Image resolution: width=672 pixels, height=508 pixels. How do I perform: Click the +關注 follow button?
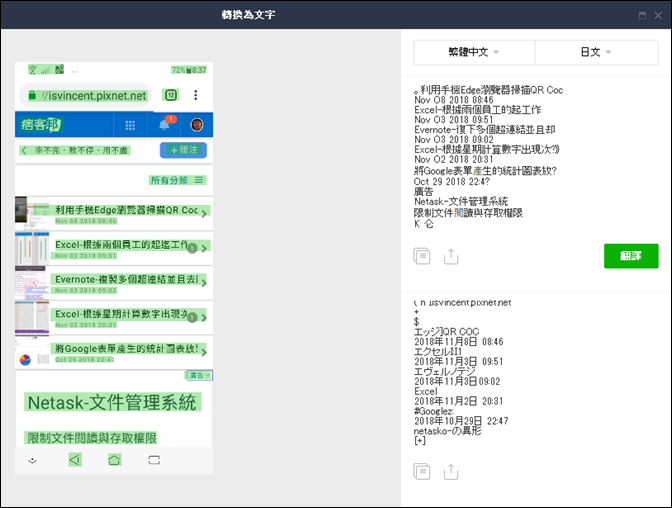[183, 150]
